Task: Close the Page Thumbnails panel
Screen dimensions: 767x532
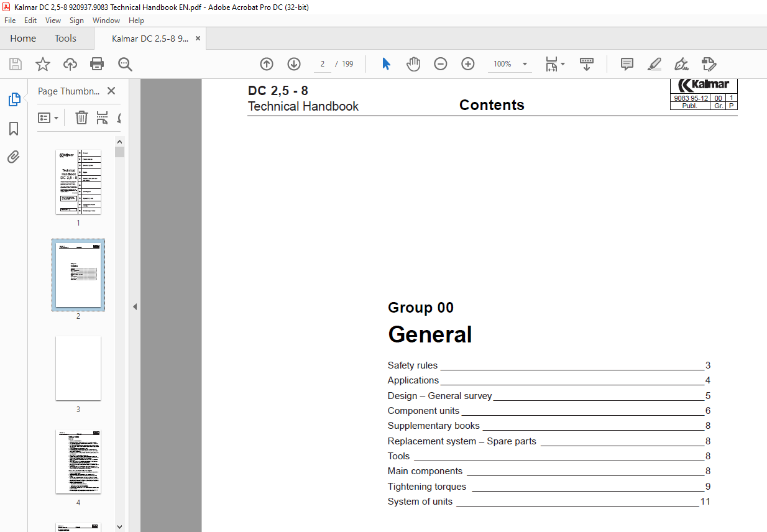Action: click(x=111, y=91)
